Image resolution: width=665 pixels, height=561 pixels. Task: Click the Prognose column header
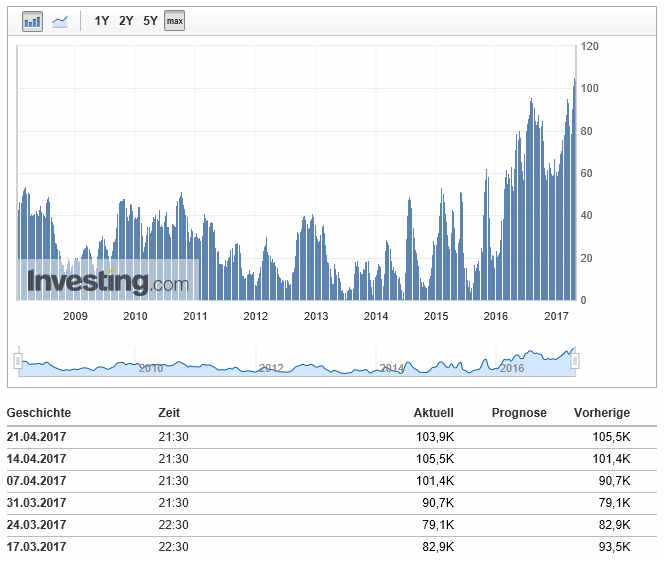[x=519, y=413]
